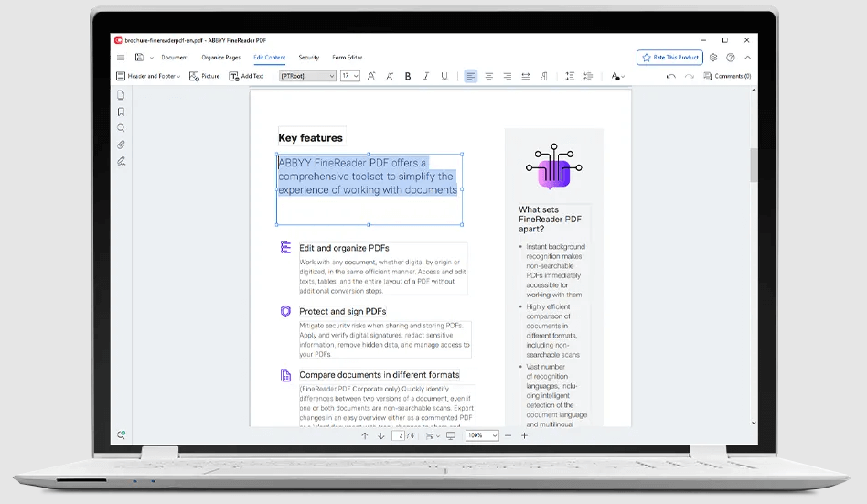The width and height of the screenshot is (867, 504).
Task: Switch to the Organize Pages tab
Action: tap(220, 58)
